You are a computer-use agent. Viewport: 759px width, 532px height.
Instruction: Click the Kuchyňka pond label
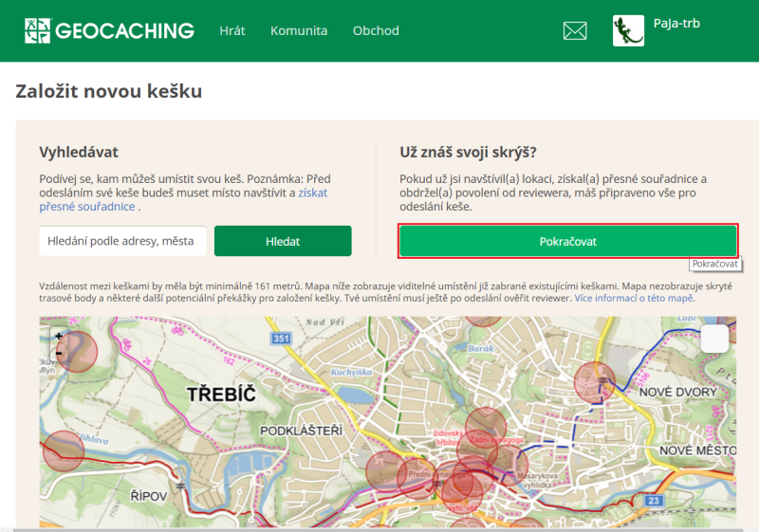point(351,372)
